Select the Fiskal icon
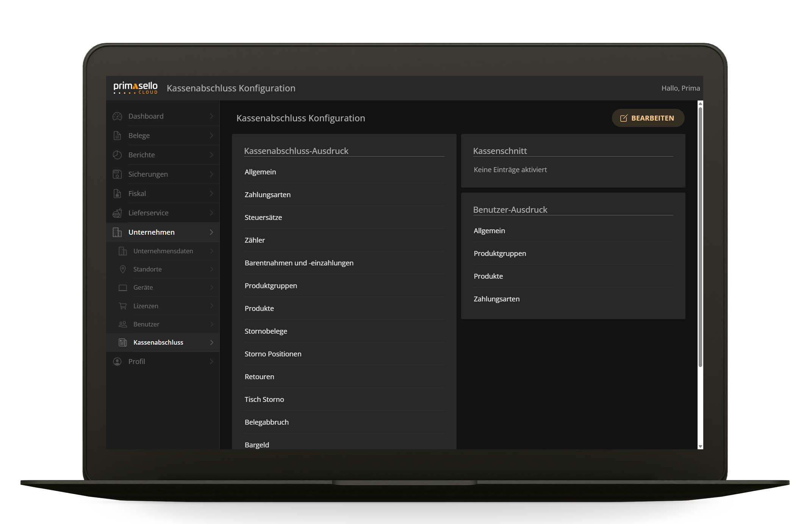Viewport: 812px width, 524px height. point(117,193)
